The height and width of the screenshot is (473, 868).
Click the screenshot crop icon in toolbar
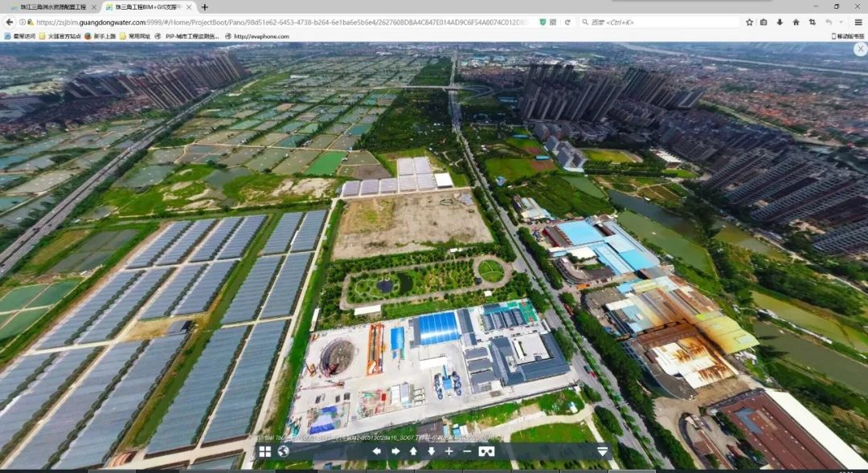pos(812,22)
